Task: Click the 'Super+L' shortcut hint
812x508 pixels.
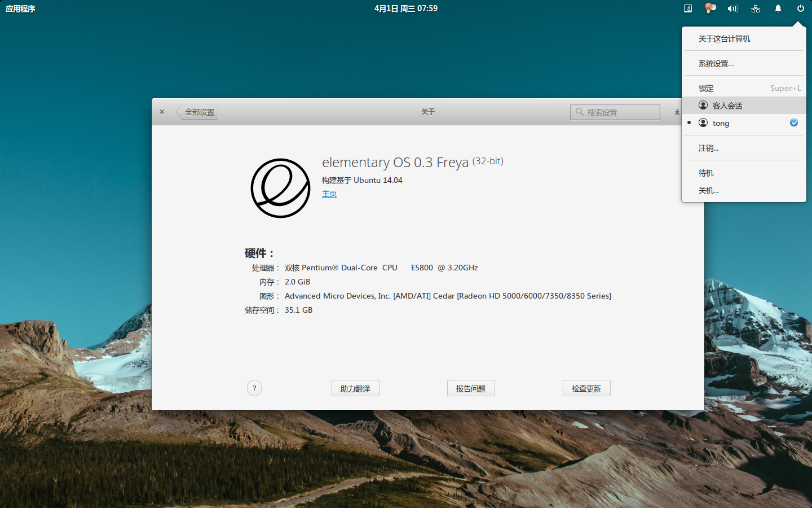Action: click(785, 88)
